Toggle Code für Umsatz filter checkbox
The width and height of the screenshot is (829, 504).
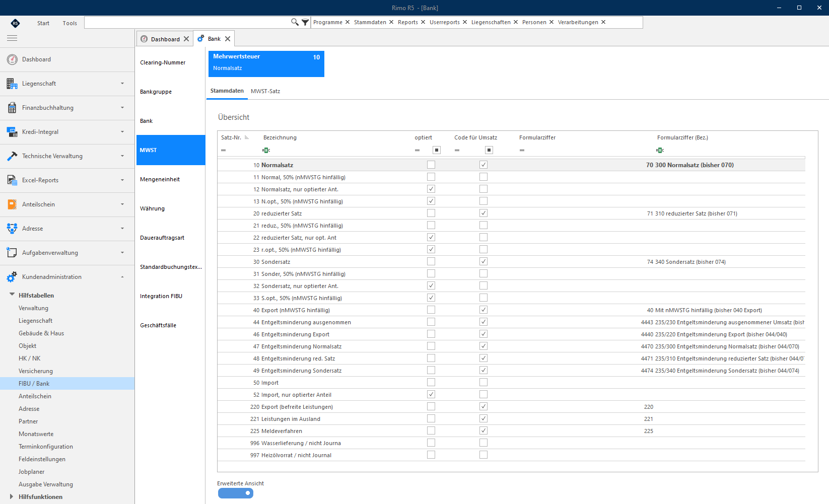coord(489,150)
